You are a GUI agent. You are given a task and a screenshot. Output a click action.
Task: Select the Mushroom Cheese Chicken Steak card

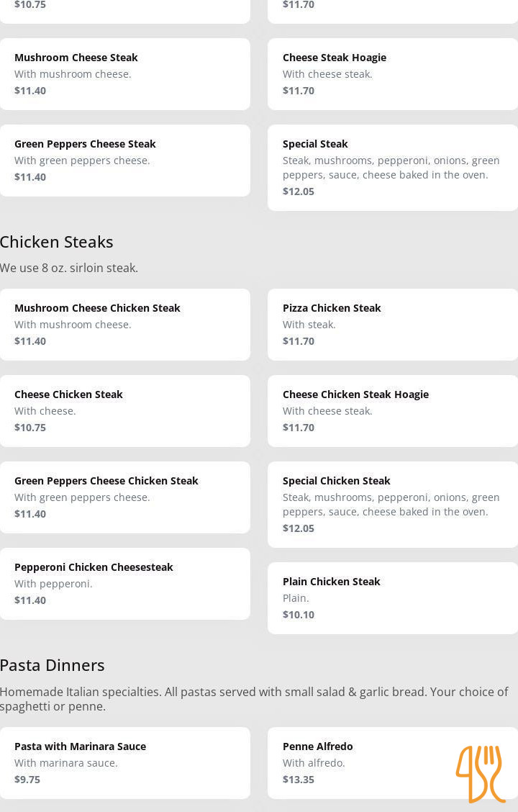pyautogui.click(x=124, y=325)
